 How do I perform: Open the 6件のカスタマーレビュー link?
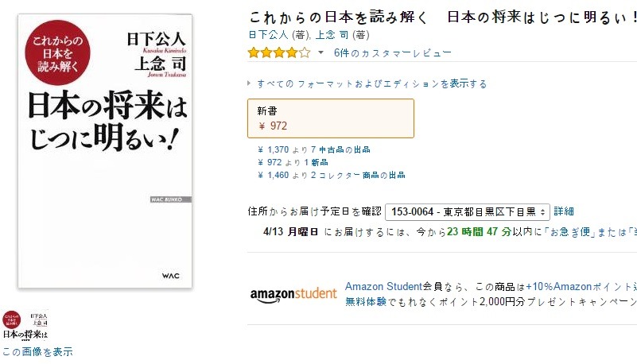pyautogui.click(x=392, y=53)
